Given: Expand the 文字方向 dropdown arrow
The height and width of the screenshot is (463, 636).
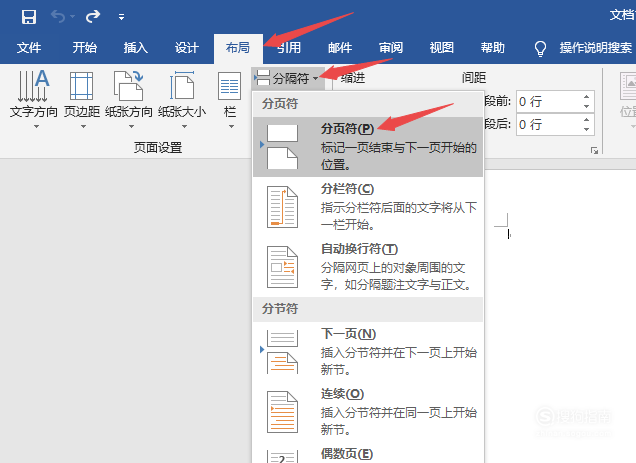Looking at the screenshot, I should tap(37, 127).
